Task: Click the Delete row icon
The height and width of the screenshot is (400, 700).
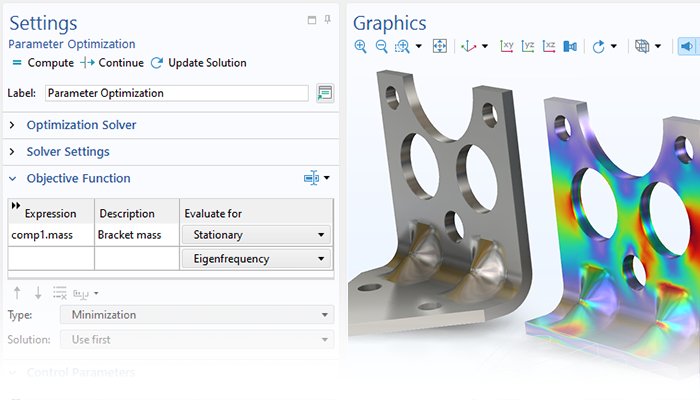Action: click(59, 293)
